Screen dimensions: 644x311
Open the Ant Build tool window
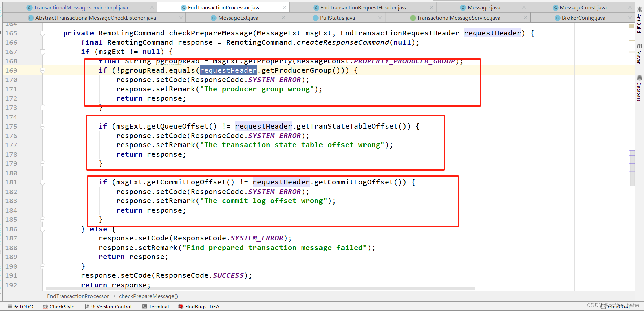tap(639, 20)
